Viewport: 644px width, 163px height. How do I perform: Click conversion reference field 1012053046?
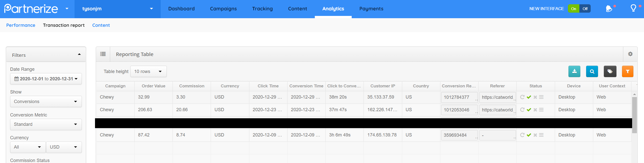[459, 110]
